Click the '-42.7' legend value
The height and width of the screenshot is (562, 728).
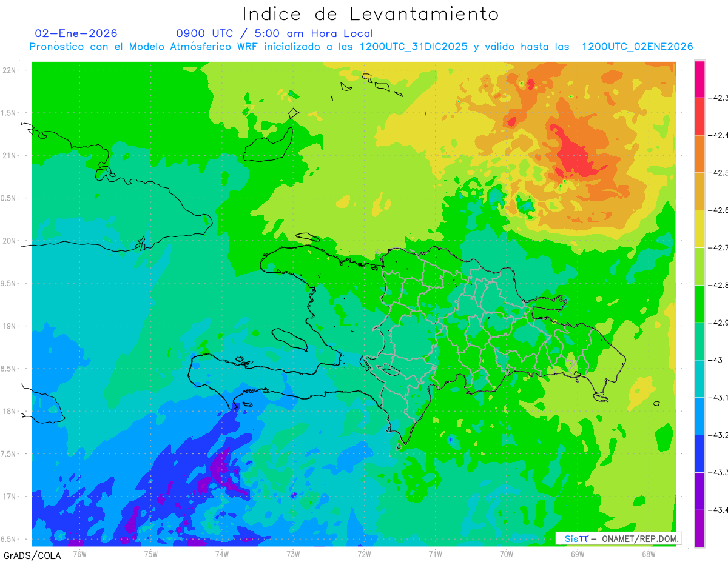click(719, 247)
